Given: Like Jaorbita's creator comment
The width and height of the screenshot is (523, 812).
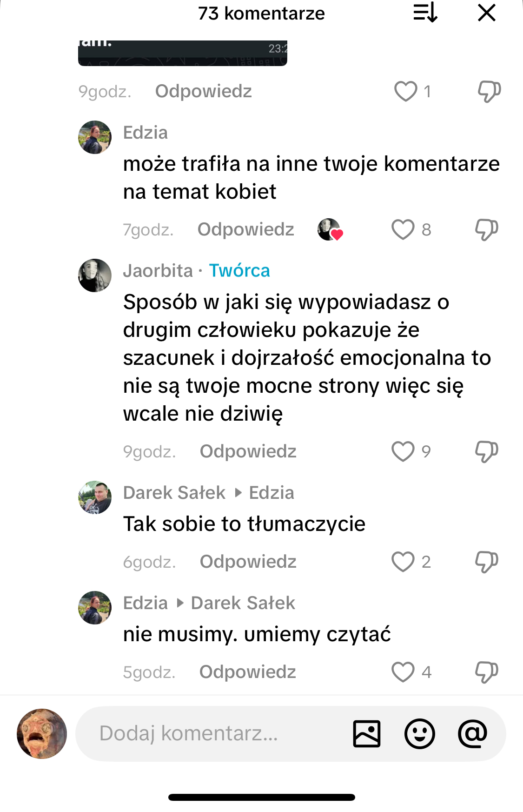Looking at the screenshot, I should [x=403, y=451].
